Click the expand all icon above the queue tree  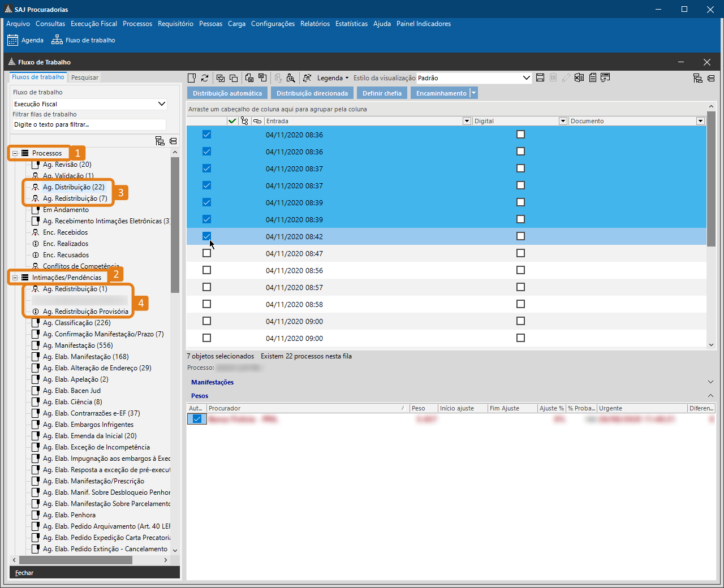tap(160, 141)
